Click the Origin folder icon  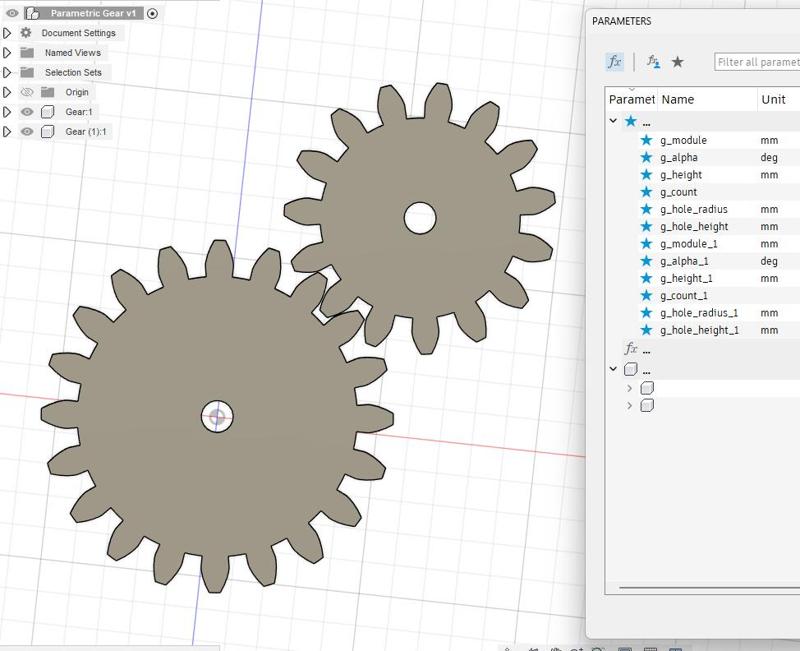(48, 91)
